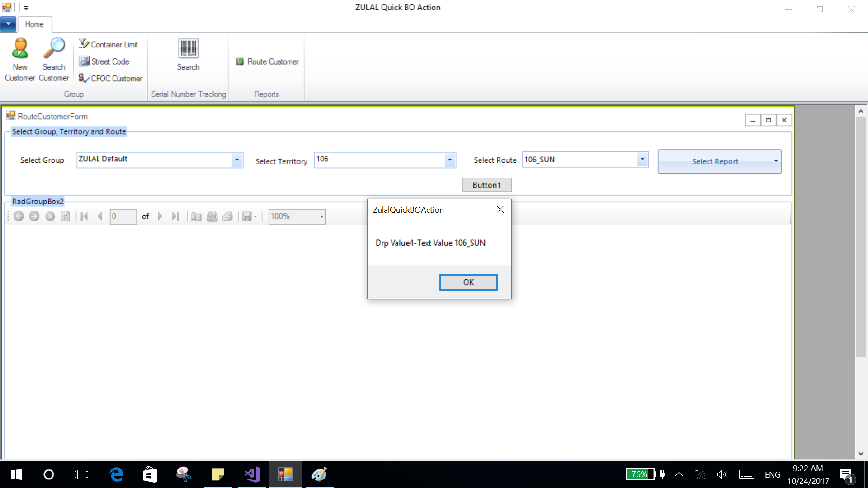Open Container Limit option
Image resolution: width=868 pixels, height=488 pixels.
click(108, 44)
